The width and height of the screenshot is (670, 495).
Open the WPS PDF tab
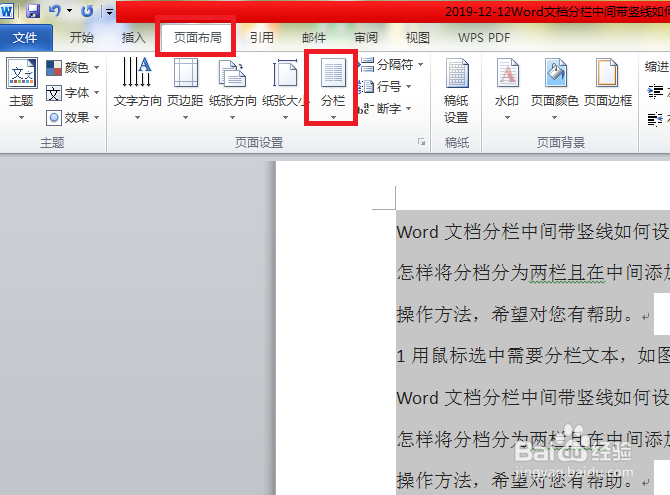[x=484, y=38]
